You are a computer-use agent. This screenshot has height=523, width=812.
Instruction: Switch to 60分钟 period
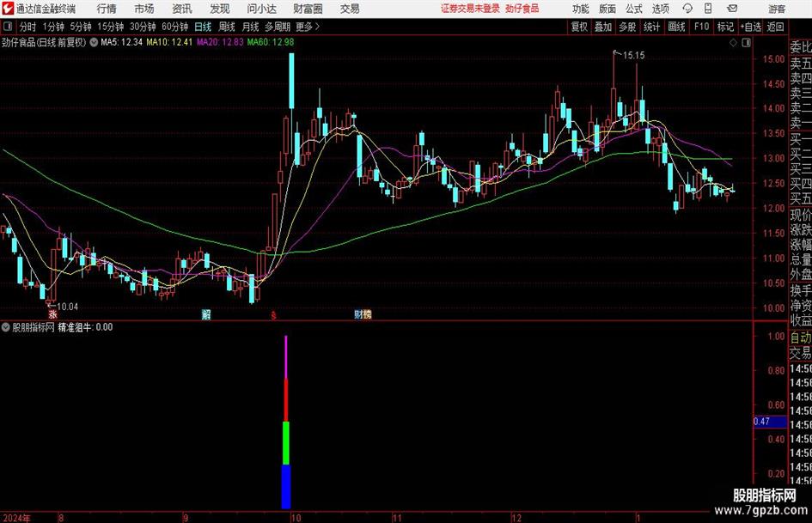click(x=175, y=27)
